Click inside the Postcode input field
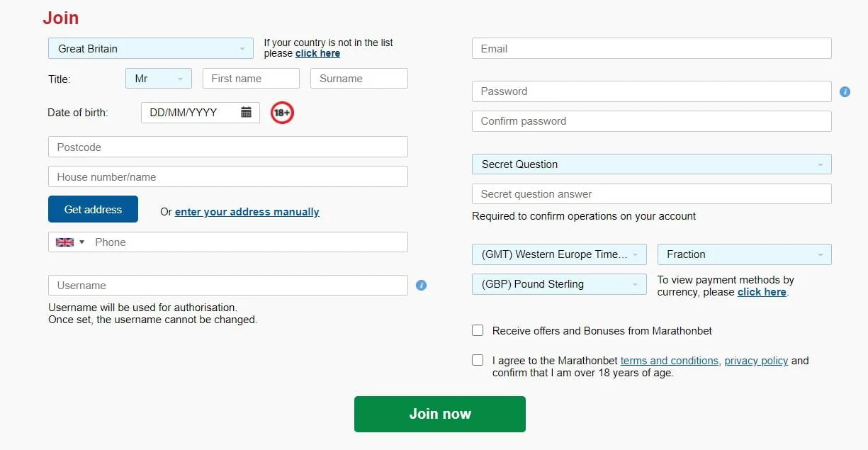The height and width of the screenshot is (450, 868). [x=227, y=147]
